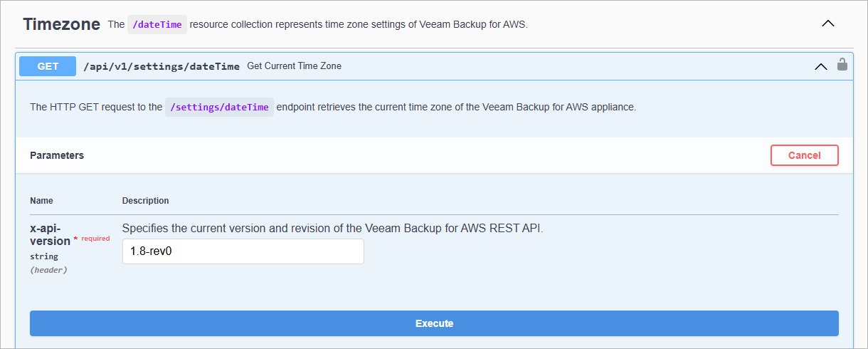Click the parameter description text about REST API
This screenshot has width=868, height=349.
(332, 229)
